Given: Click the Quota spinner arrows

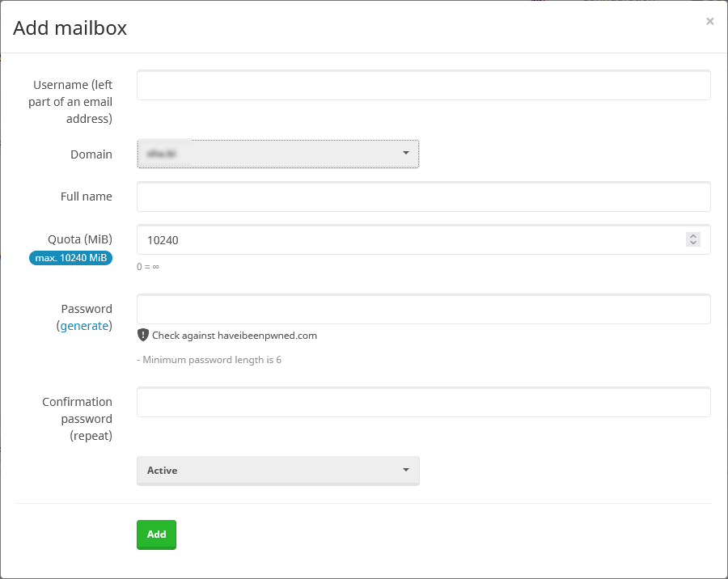Looking at the screenshot, I should pos(692,239).
